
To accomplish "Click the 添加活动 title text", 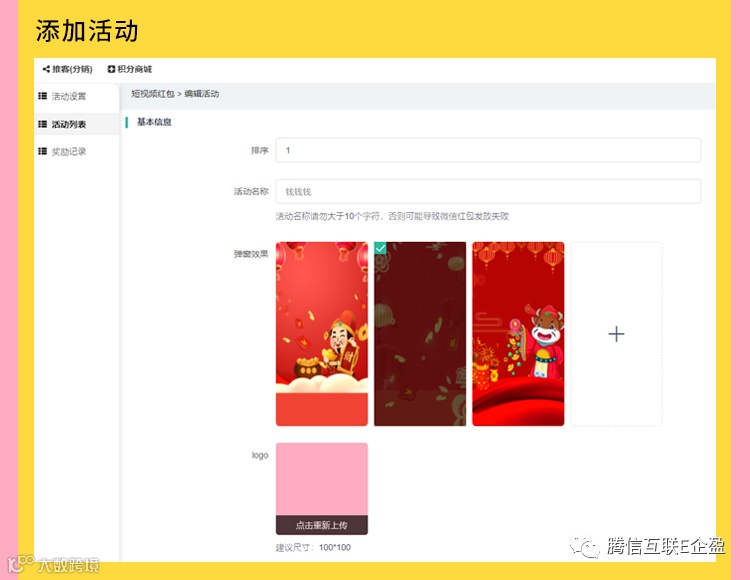I will tap(87, 31).
